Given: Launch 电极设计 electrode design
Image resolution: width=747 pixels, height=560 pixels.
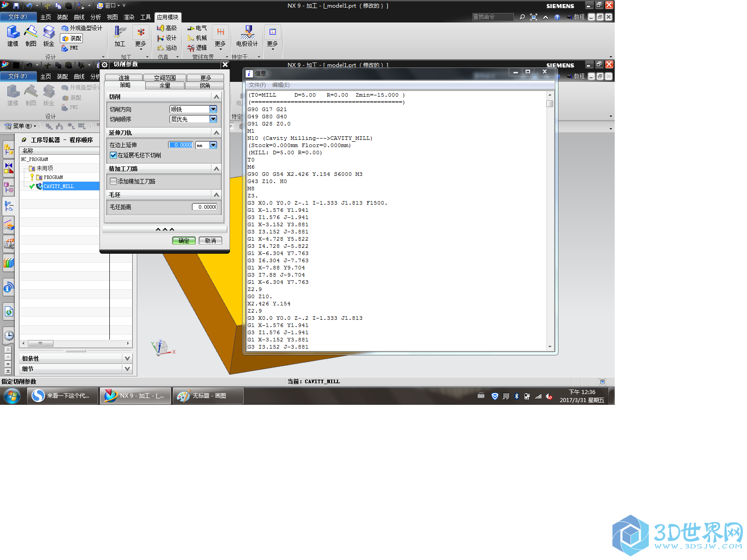Looking at the screenshot, I should [247, 36].
